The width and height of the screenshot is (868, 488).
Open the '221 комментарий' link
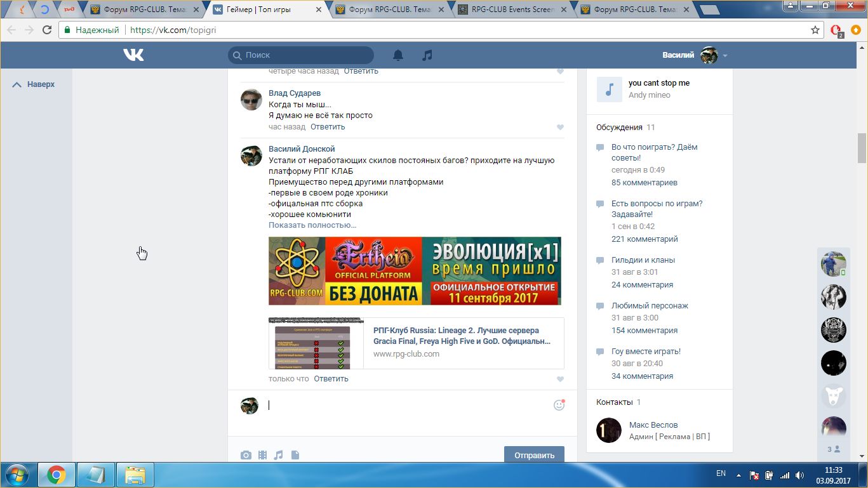pos(644,239)
